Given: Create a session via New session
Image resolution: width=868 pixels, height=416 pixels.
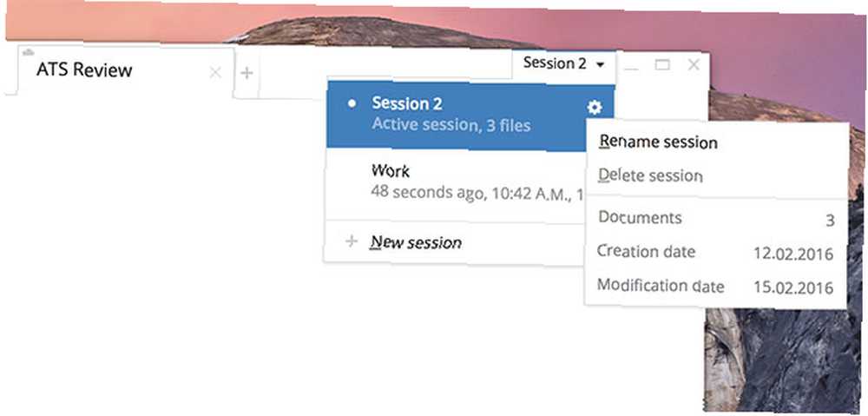Looking at the screenshot, I should [417, 242].
